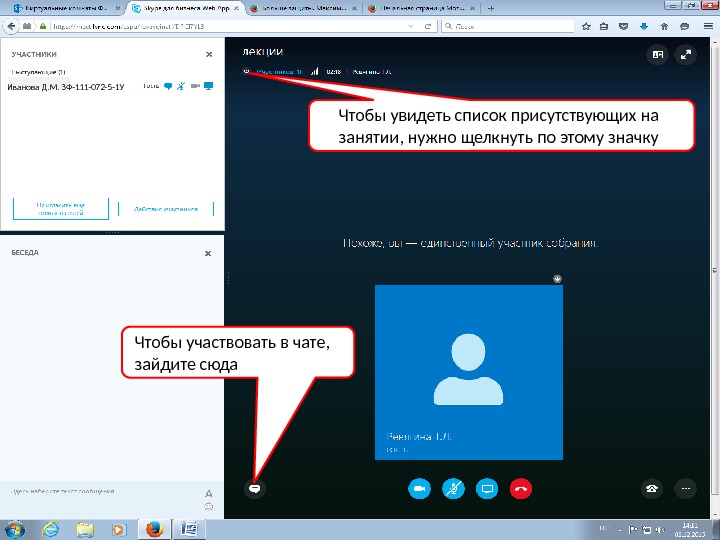The image size is (720, 540).
Task: Open the emoticon picker in chat
Action: pyautogui.click(x=208, y=506)
